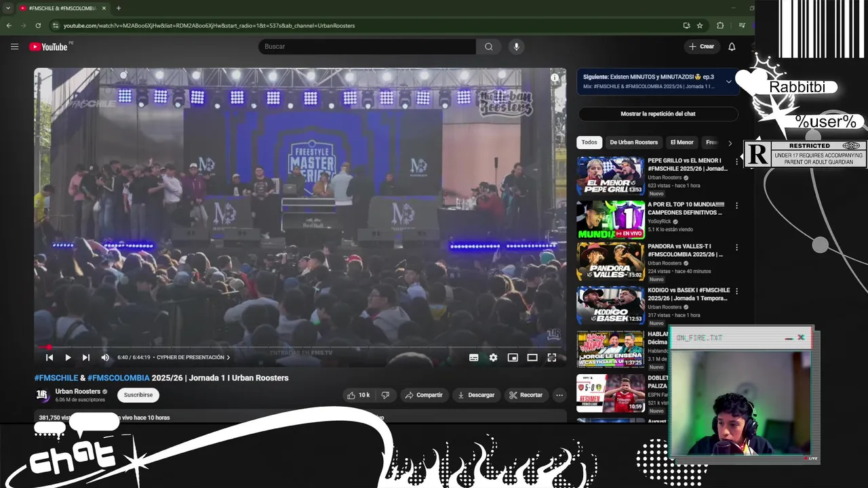Open options for PANDORA vs VALLES-T
This screenshot has height=488, width=868.
[x=736, y=247]
